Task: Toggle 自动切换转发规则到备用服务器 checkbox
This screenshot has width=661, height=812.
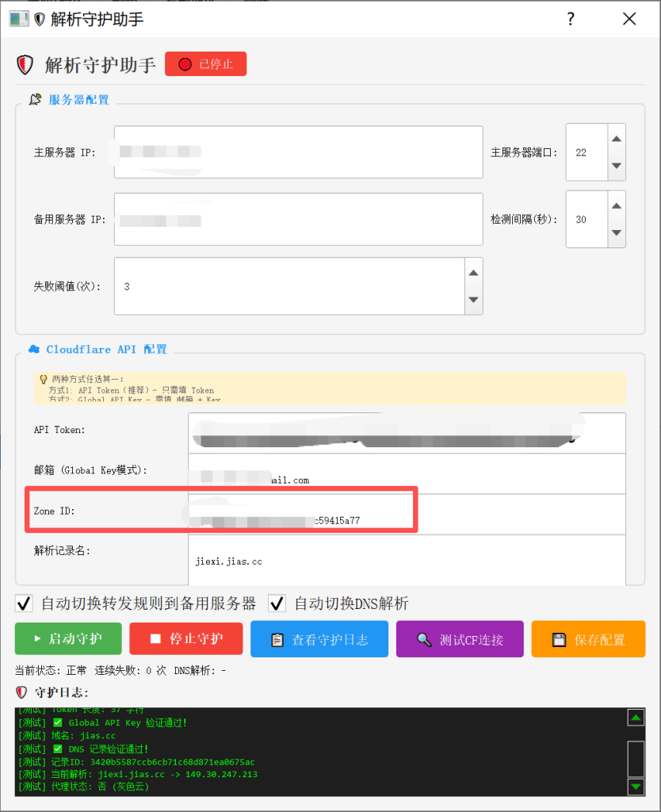Action: click(24, 603)
